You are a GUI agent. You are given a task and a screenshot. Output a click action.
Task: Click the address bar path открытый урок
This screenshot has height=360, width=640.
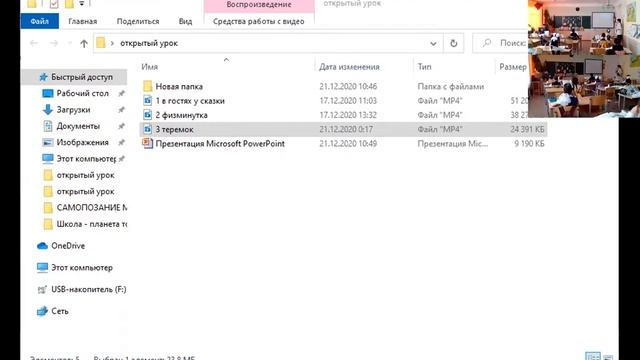(149, 43)
